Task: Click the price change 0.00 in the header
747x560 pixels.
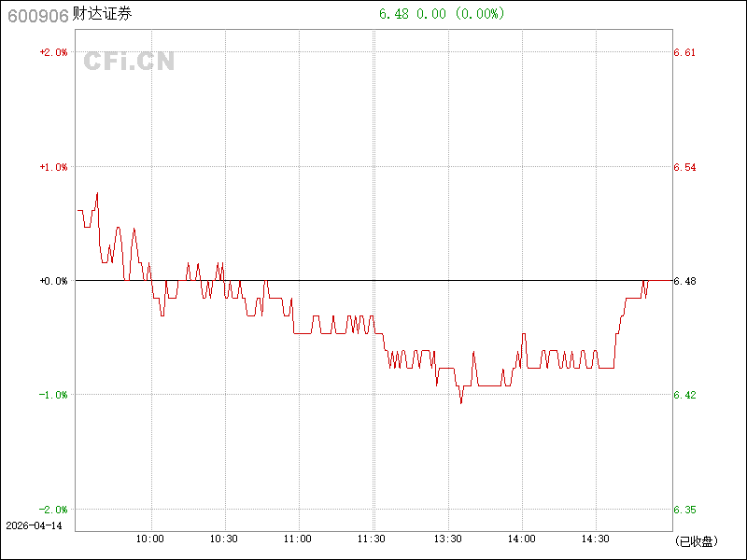Action: pos(431,14)
